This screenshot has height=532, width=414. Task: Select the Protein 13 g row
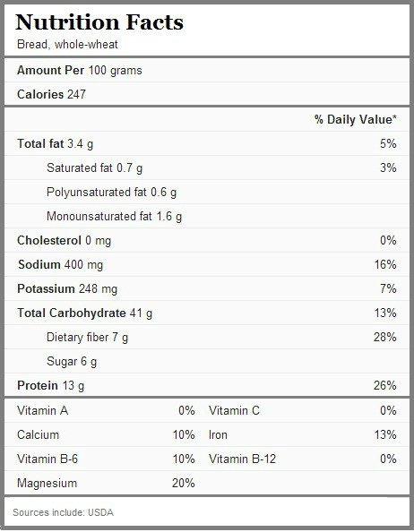(x=207, y=385)
